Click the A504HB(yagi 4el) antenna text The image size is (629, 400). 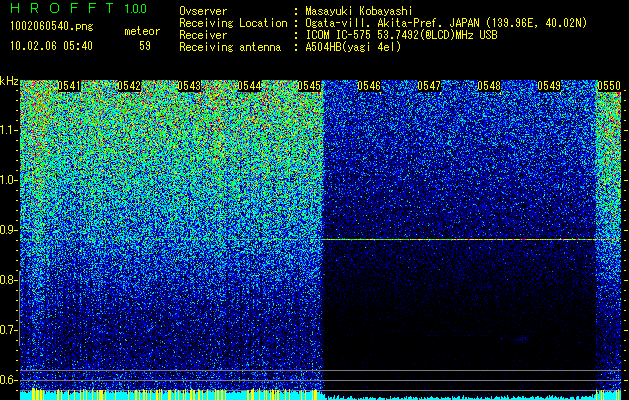pos(353,47)
